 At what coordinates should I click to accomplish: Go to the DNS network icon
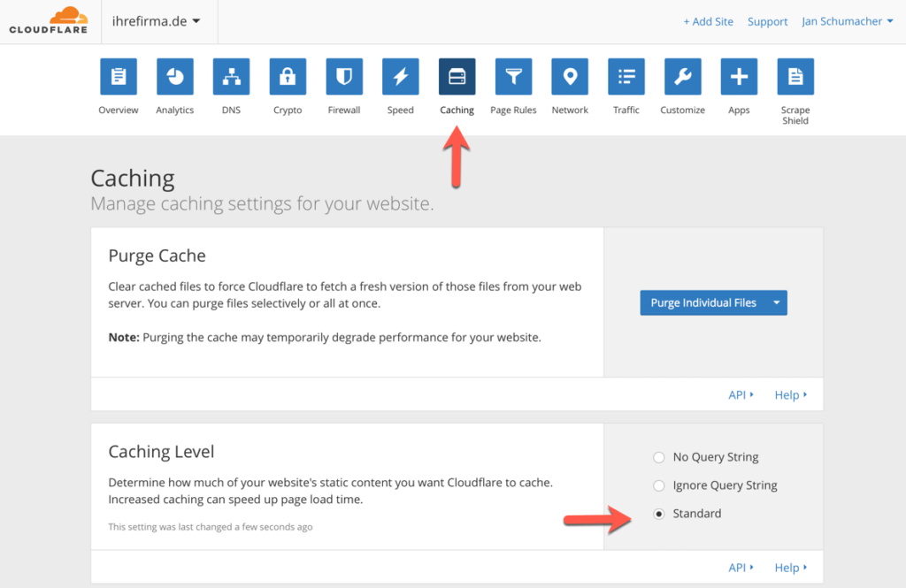click(231, 77)
